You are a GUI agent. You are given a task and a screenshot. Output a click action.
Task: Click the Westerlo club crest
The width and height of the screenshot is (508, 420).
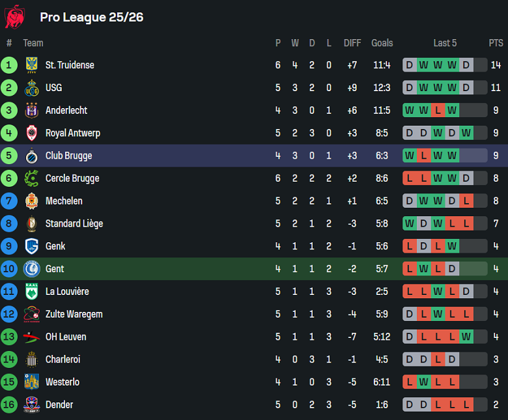point(31,382)
